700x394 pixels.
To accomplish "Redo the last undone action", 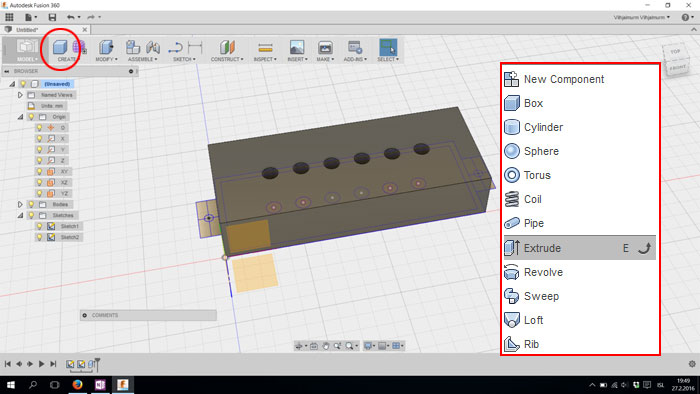I will 91,17.
